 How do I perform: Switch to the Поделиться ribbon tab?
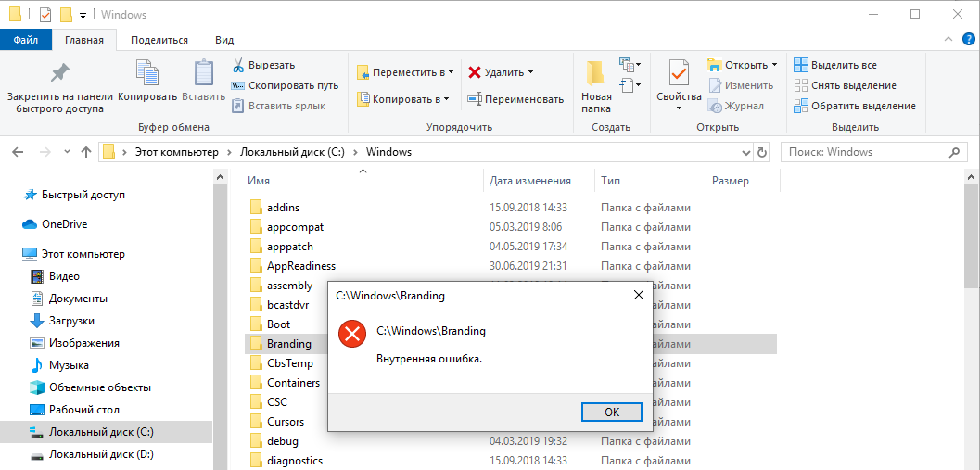[159, 40]
